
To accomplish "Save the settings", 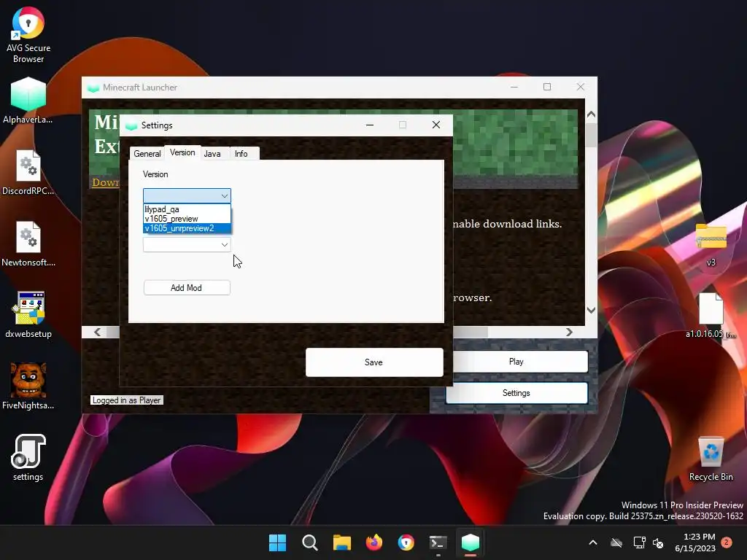I will [x=374, y=362].
